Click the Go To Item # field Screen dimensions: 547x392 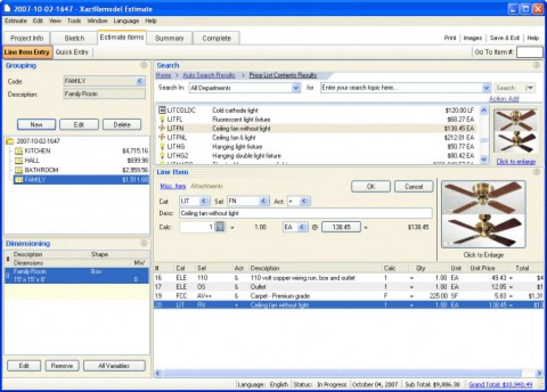pyautogui.click(x=529, y=52)
